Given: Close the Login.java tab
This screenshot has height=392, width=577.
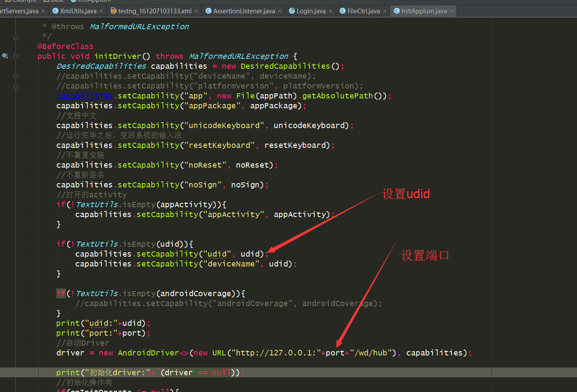Looking at the screenshot, I should 331,11.
